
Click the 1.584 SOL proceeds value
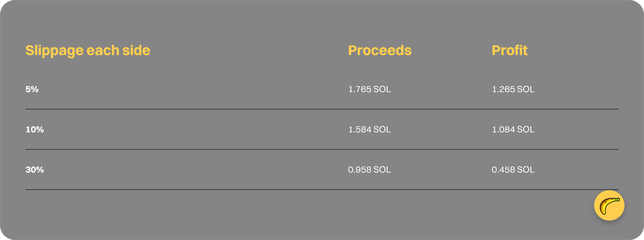coord(369,130)
